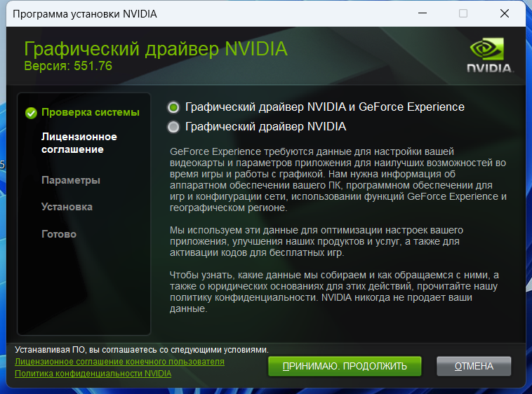Click the Графический драйвер NVIDIA heading
This screenshot has height=394, width=532.
tap(156, 49)
